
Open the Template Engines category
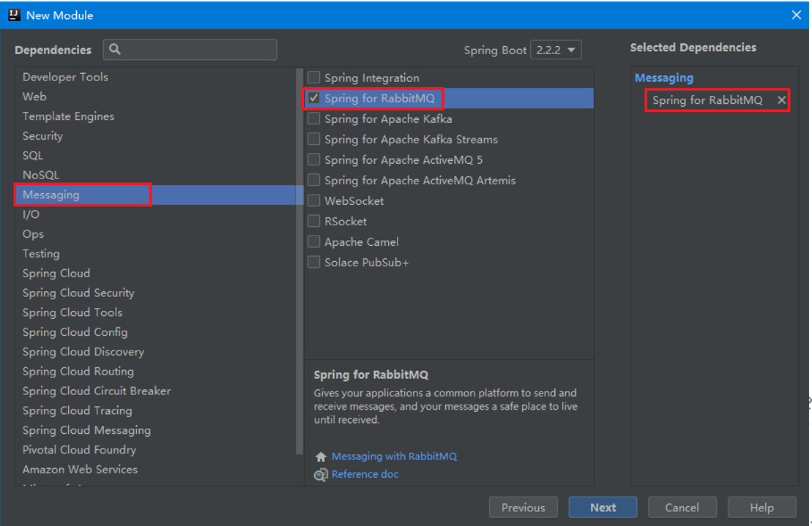[155, 116]
